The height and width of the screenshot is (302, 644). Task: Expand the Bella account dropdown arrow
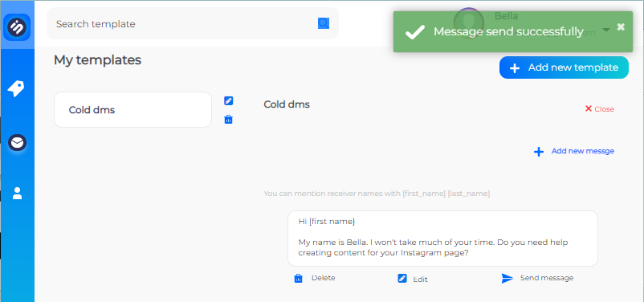[x=606, y=30]
